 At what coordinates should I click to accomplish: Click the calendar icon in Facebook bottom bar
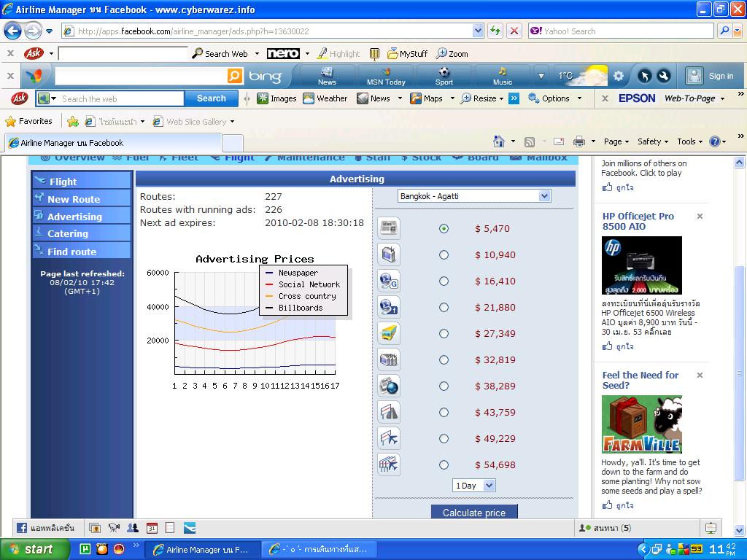pos(152,528)
